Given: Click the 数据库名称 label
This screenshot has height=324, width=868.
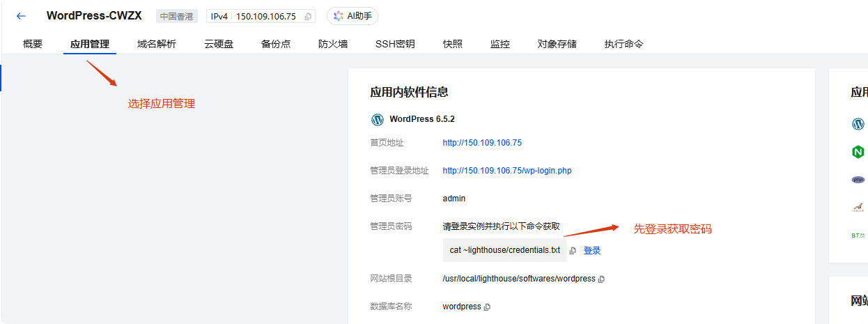Looking at the screenshot, I should click(x=391, y=307).
